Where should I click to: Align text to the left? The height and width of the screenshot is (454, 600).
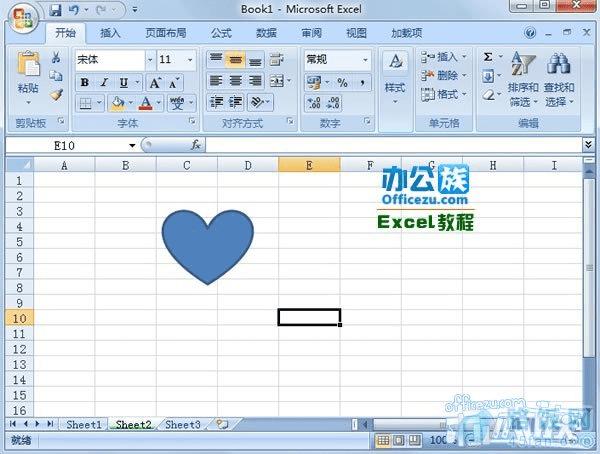pyautogui.click(x=216, y=81)
